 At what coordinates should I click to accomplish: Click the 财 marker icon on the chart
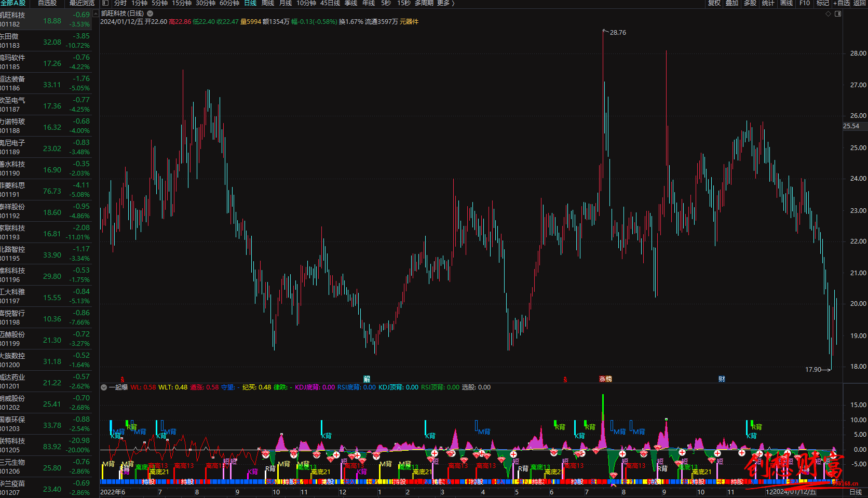(722, 379)
